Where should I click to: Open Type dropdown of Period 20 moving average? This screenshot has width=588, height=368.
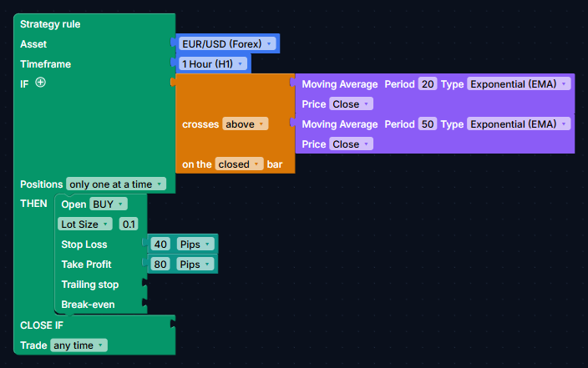tap(519, 84)
